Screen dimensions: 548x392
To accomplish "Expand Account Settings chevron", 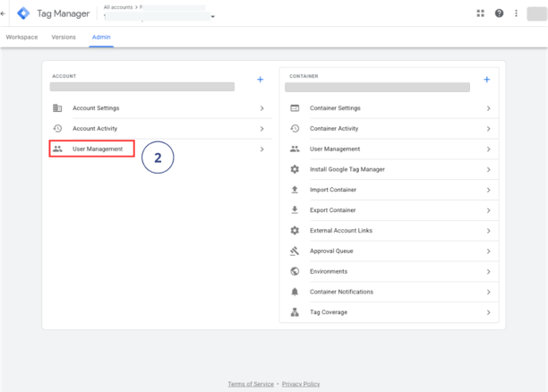I will [x=261, y=108].
